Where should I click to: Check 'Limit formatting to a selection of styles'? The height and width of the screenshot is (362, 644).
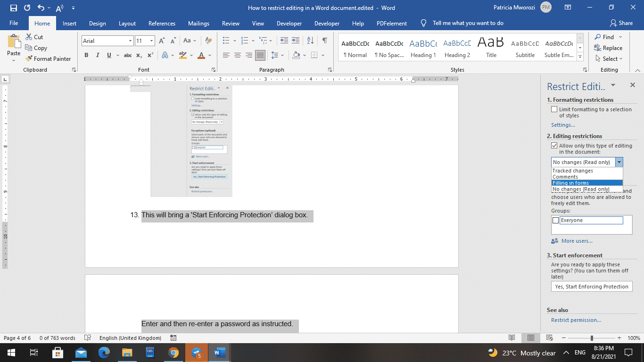(554, 109)
